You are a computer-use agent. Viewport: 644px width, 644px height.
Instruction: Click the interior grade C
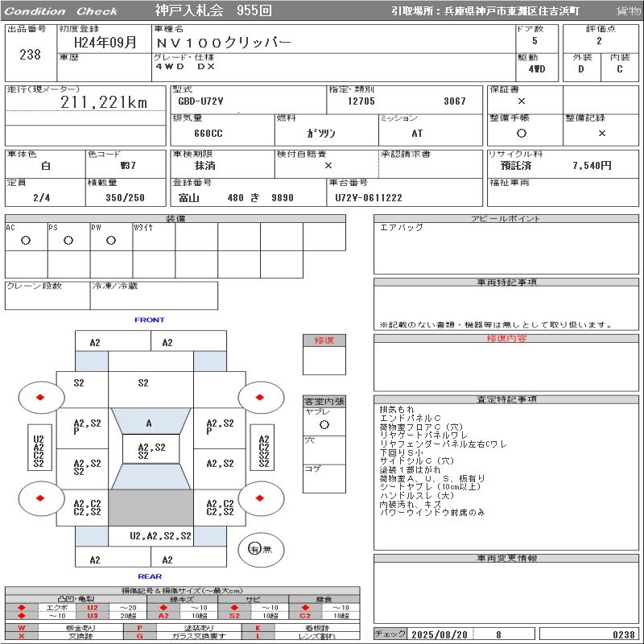(620, 69)
